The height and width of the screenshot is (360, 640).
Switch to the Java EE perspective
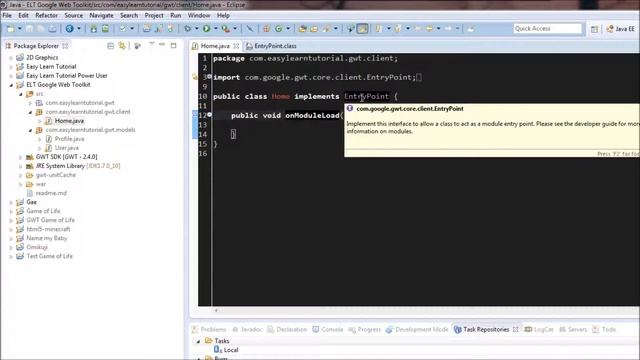click(620, 29)
